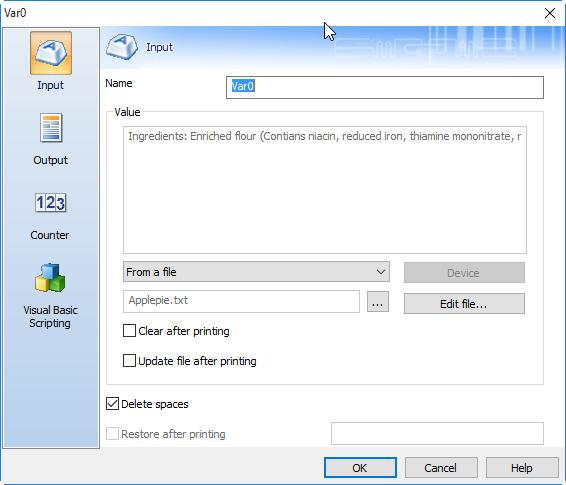Click the Applepie.txt file path field
This screenshot has width=566, height=485.
coord(241,301)
